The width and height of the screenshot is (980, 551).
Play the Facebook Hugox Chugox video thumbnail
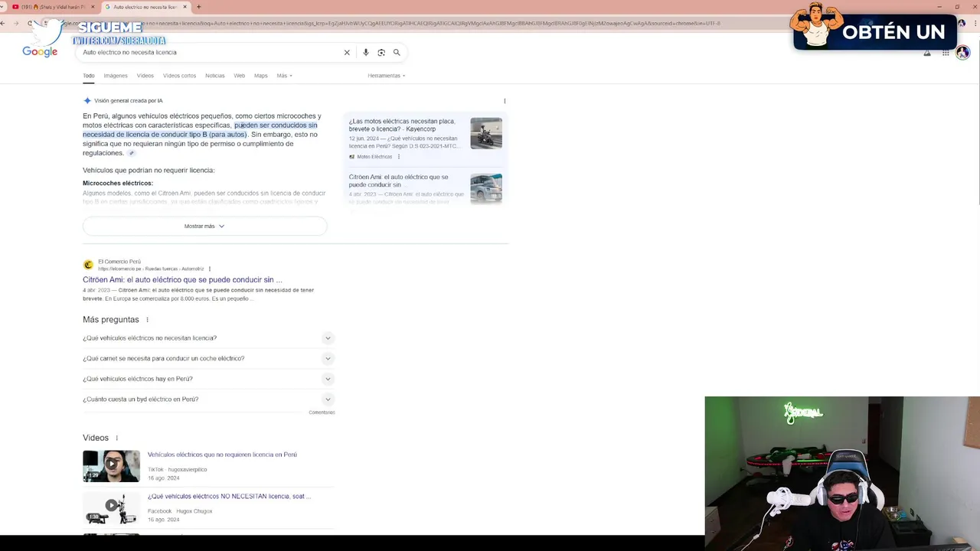112,506
